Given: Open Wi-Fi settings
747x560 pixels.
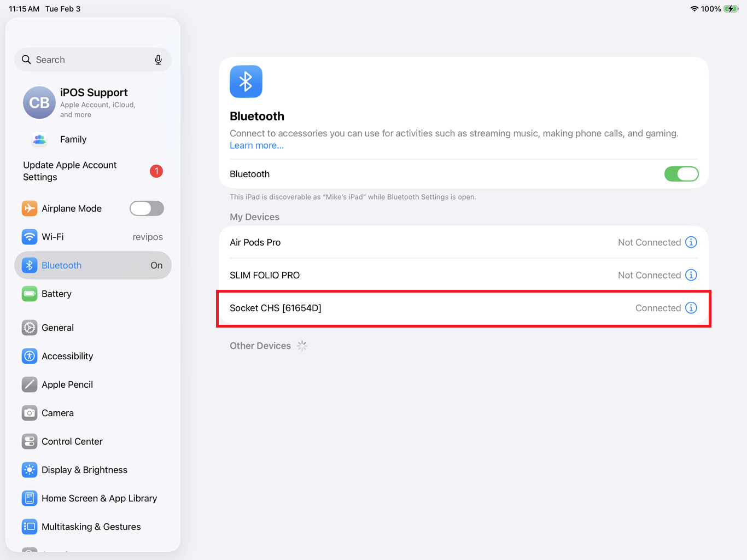Looking at the screenshot, I should pyautogui.click(x=93, y=237).
